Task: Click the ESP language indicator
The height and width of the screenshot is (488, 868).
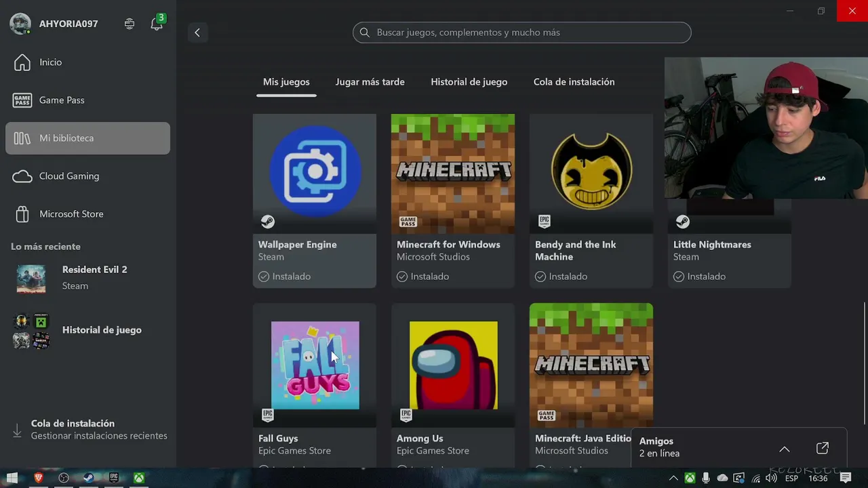Action: coord(791,479)
